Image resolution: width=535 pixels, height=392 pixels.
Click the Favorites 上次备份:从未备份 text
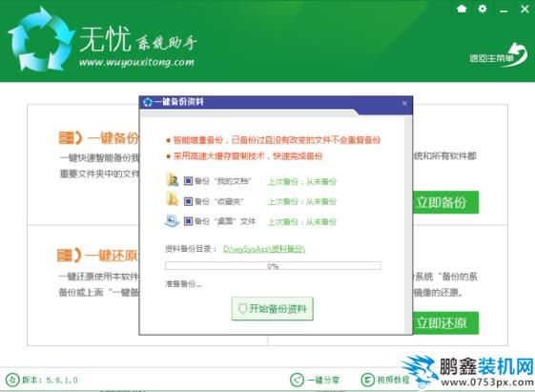[x=302, y=201]
